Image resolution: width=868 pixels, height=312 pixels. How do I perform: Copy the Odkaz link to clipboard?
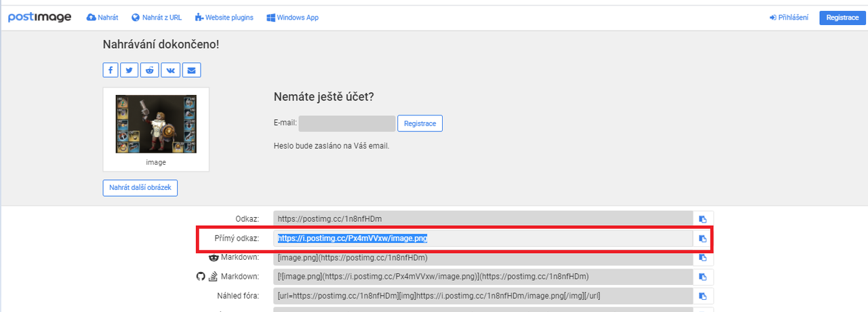click(703, 219)
